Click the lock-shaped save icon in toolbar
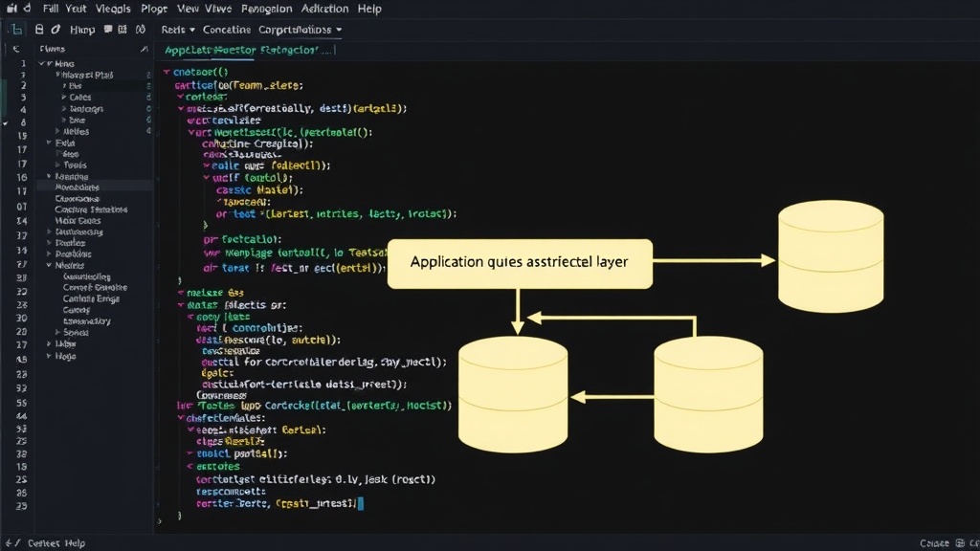Viewport: 980px width, 551px height. [x=39, y=30]
